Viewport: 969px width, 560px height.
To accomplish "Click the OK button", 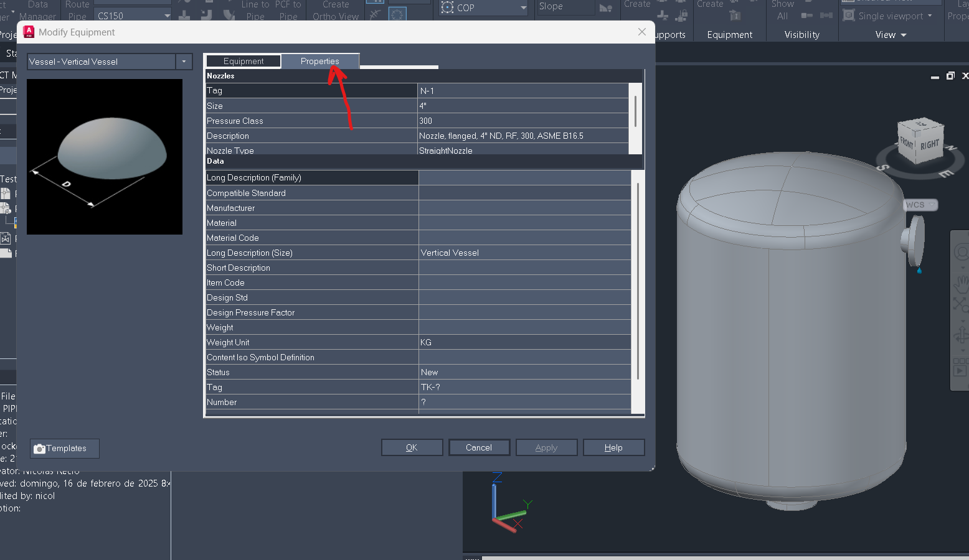I will pos(412,447).
